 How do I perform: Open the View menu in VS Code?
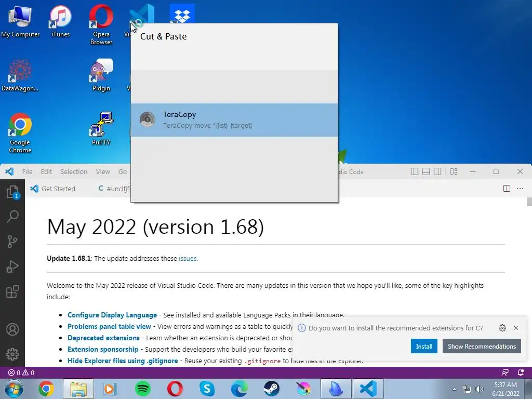[103, 171]
